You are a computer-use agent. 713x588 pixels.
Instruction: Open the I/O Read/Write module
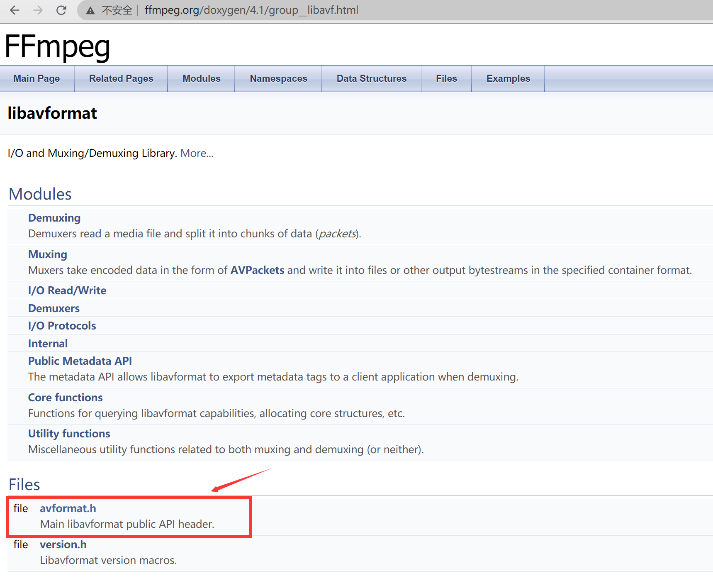[67, 290]
